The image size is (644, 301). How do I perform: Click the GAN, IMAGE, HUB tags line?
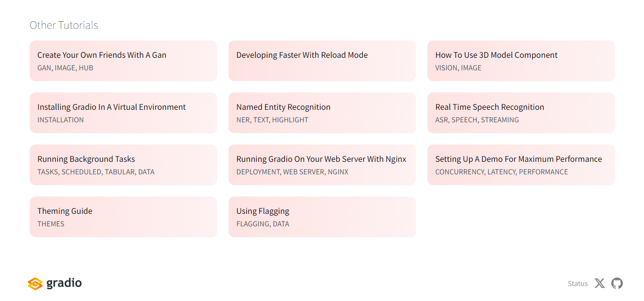coord(65,68)
